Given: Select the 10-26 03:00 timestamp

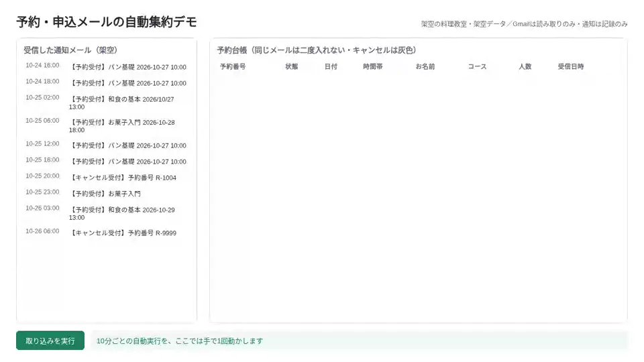Looking at the screenshot, I should coord(42,208).
